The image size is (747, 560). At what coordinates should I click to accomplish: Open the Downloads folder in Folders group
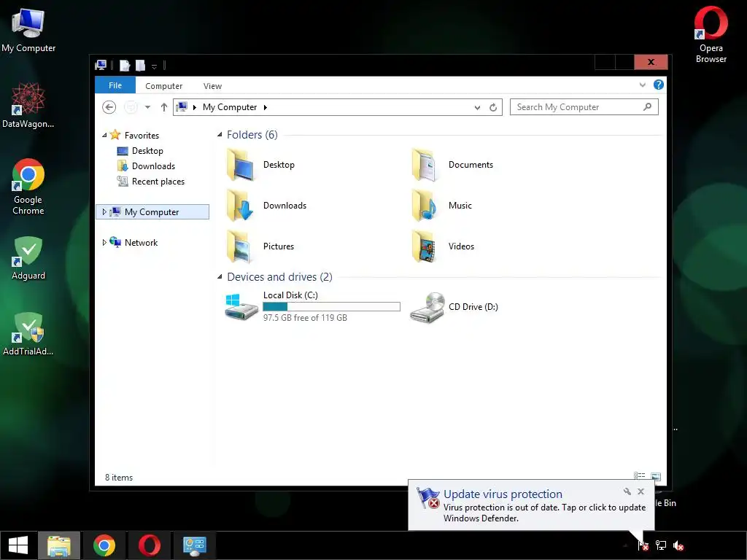(x=266, y=206)
